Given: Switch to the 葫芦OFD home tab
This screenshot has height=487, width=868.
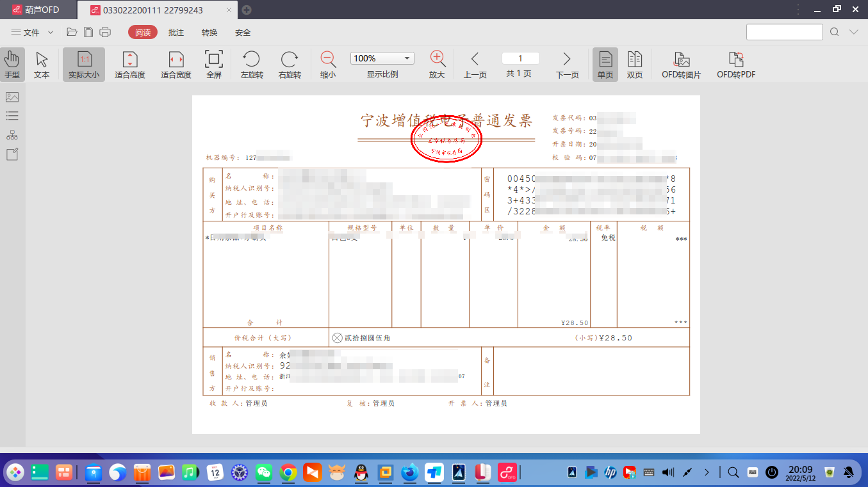Looking at the screenshot, I should point(37,10).
